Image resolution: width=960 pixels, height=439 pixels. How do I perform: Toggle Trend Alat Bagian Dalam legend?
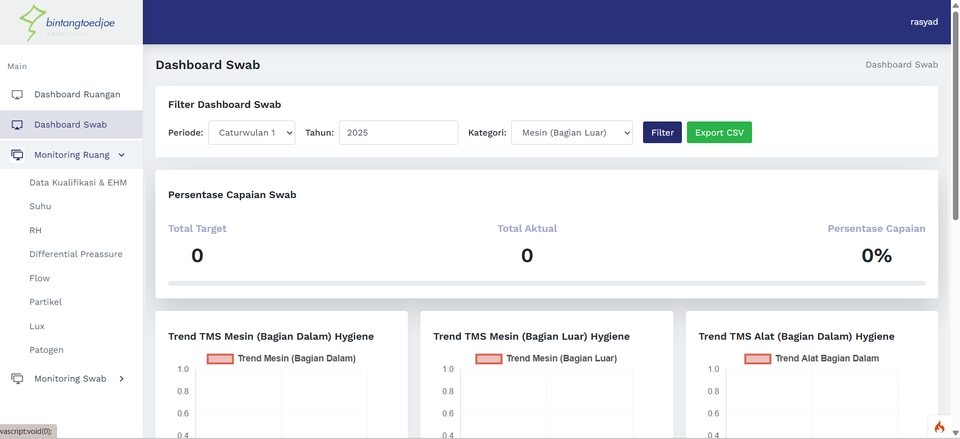click(x=811, y=358)
